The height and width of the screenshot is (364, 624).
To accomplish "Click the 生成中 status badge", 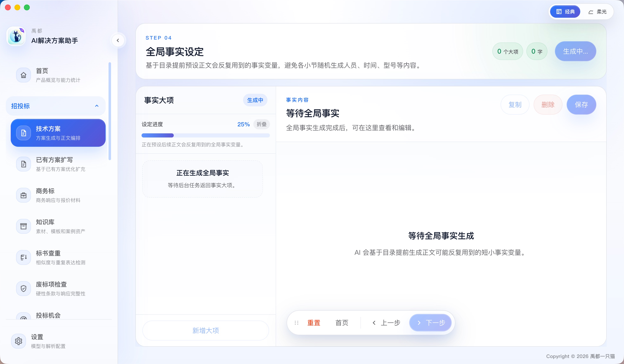I will point(255,100).
